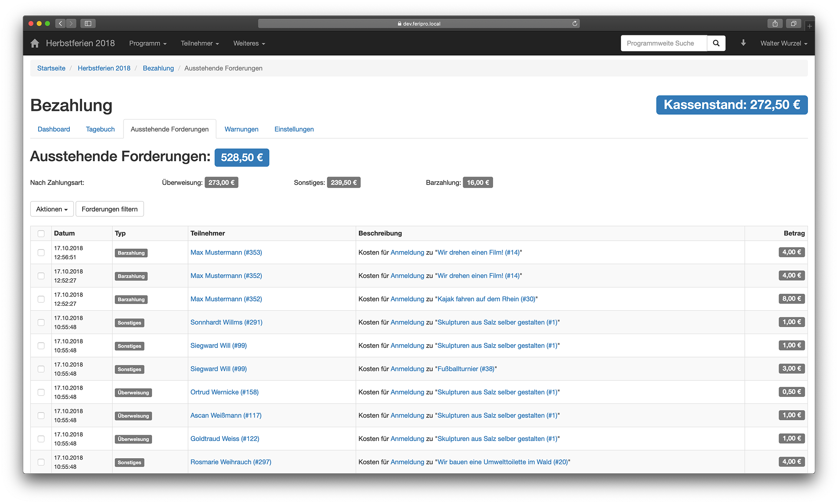Show browser sidebar toggle icon
This screenshot has width=838, height=504.
coord(88,23)
